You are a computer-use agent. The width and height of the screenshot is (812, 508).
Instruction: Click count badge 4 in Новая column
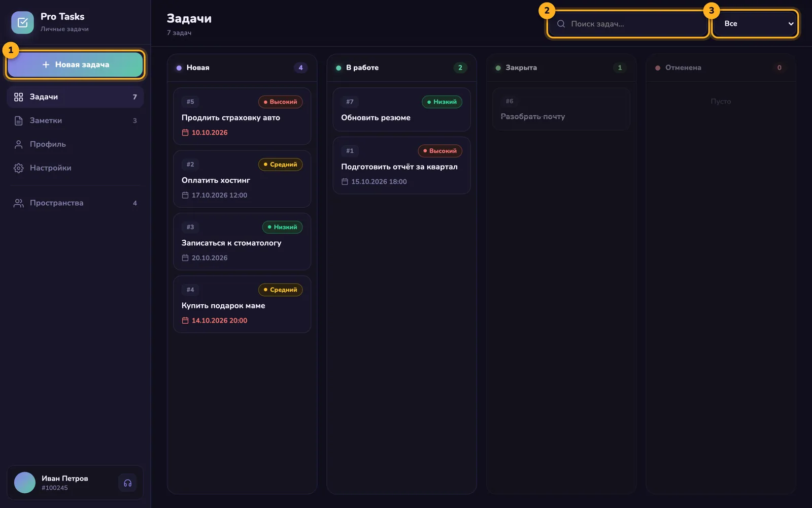coord(300,68)
